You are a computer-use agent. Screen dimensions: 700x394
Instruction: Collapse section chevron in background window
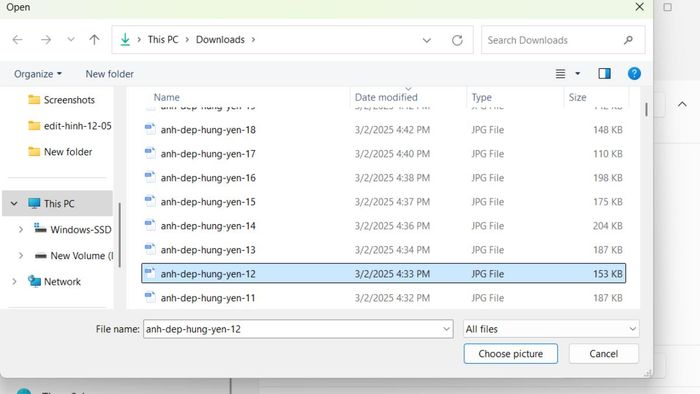682,104
